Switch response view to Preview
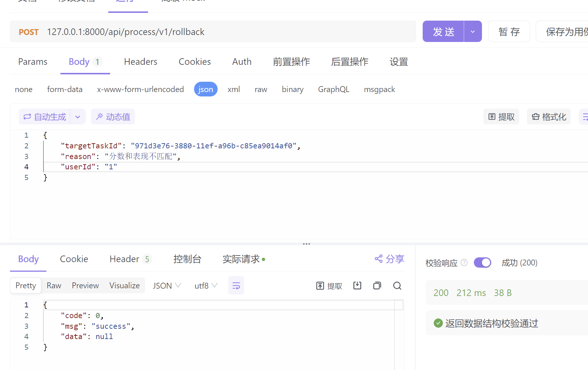 click(85, 286)
